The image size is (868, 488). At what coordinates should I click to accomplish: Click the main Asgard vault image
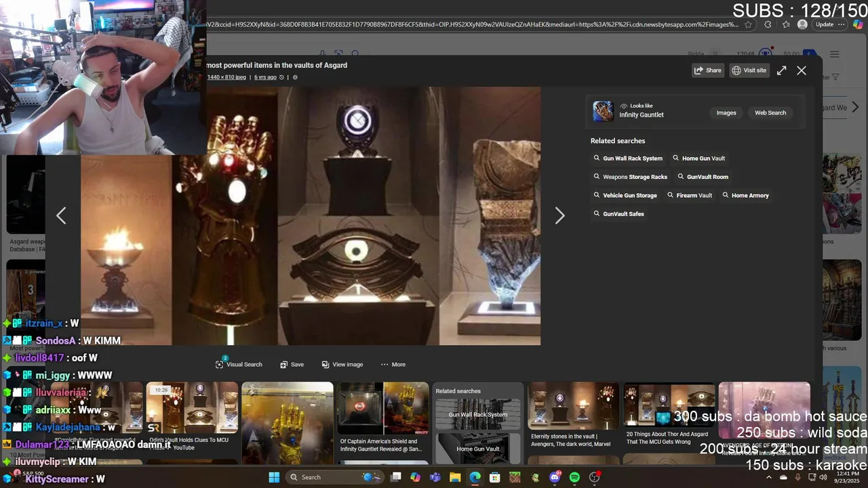[x=311, y=216]
